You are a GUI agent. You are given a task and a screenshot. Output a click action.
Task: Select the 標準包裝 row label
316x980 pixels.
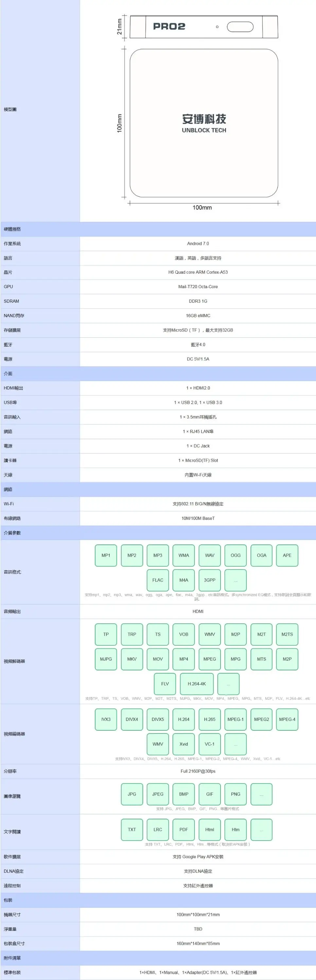coord(12,972)
